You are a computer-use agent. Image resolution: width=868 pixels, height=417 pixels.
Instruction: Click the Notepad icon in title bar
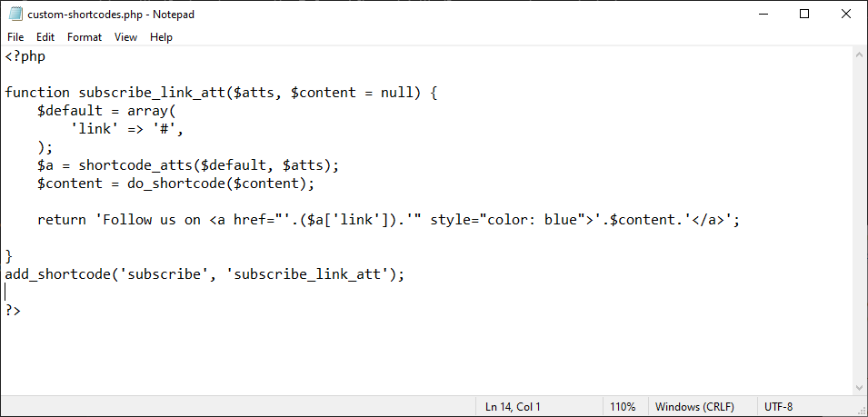pyautogui.click(x=15, y=15)
